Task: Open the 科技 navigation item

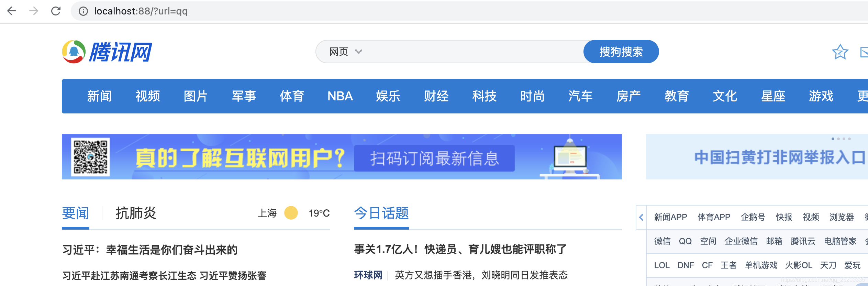Action: point(484,96)
